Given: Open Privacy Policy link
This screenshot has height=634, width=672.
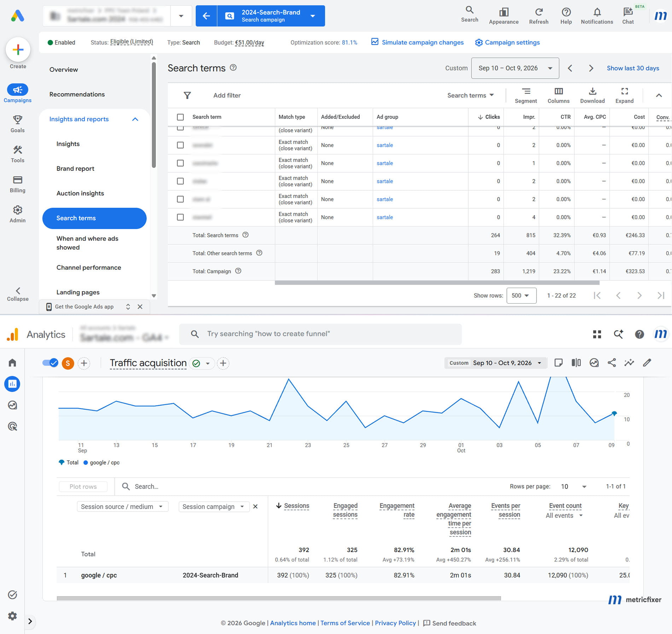Looking at the screenshot, I should tap(395, 623).
